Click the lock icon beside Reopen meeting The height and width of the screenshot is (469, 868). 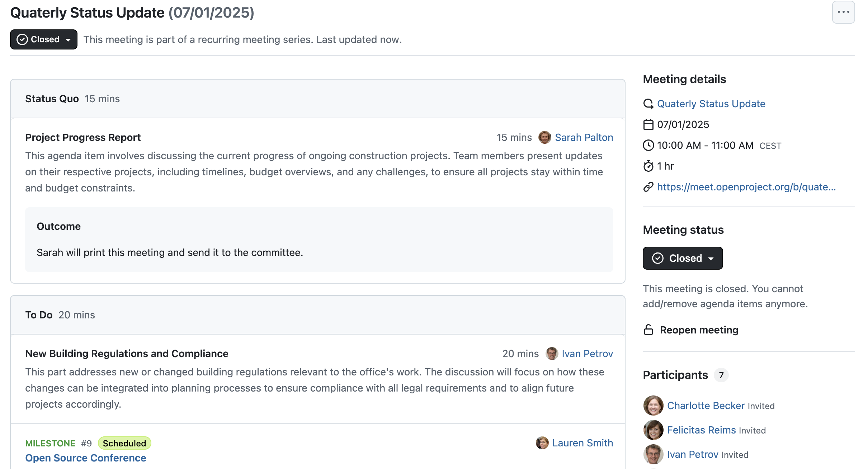[x=648, y=330]
